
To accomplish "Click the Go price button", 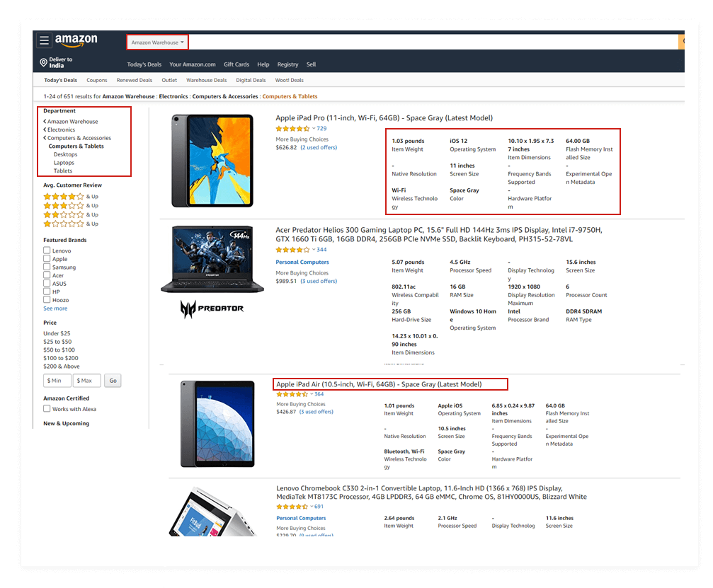I will pyautogui.click(x=113, y=381).
